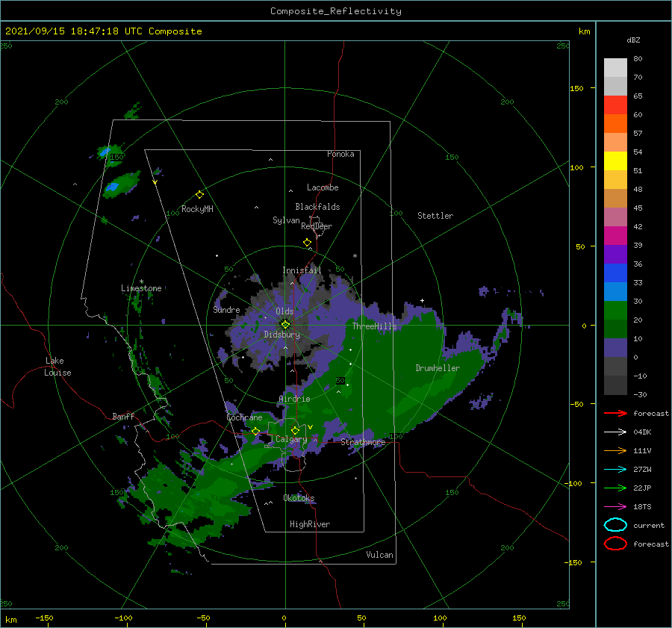Click the dBZ legend heading

coord(633,40)
